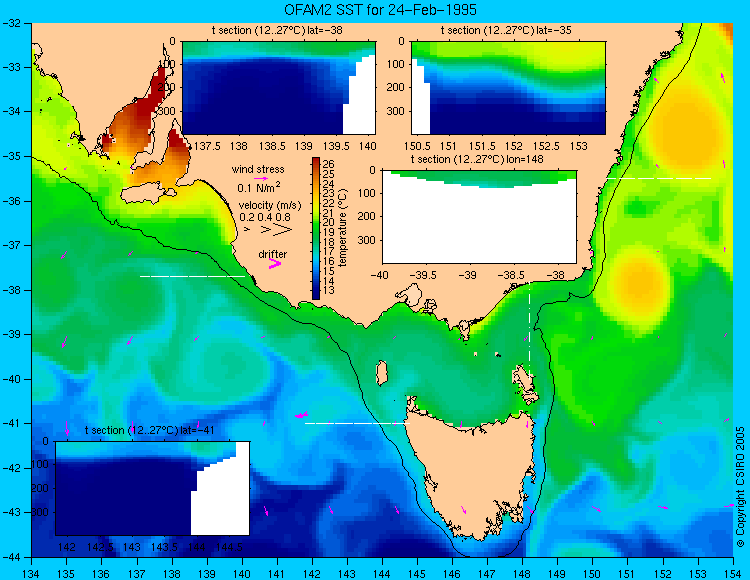Click the 'drifter' legend label
The height and width of the screenshot is (580, 750).
[273, 254]
